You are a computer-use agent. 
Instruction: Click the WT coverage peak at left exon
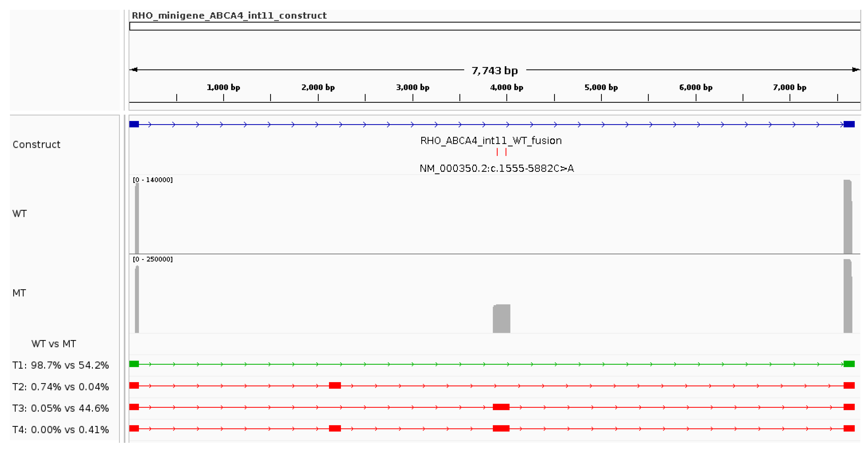tap(137, 218)
